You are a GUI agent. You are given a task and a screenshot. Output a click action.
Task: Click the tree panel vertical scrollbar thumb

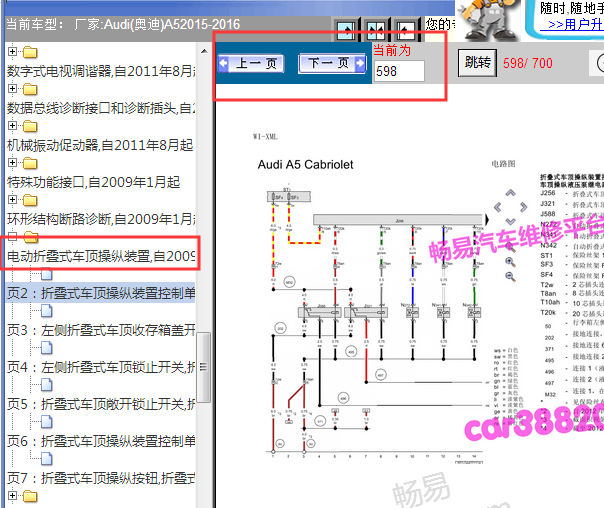(204, 367)
